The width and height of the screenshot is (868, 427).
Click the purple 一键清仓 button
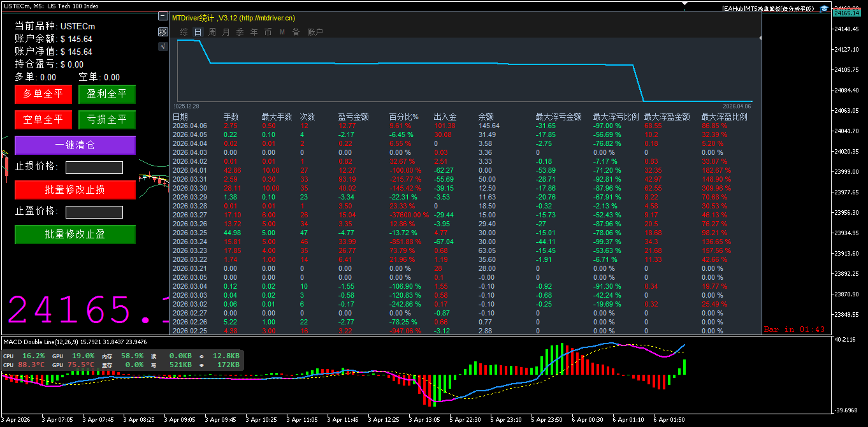click(75, 145)
